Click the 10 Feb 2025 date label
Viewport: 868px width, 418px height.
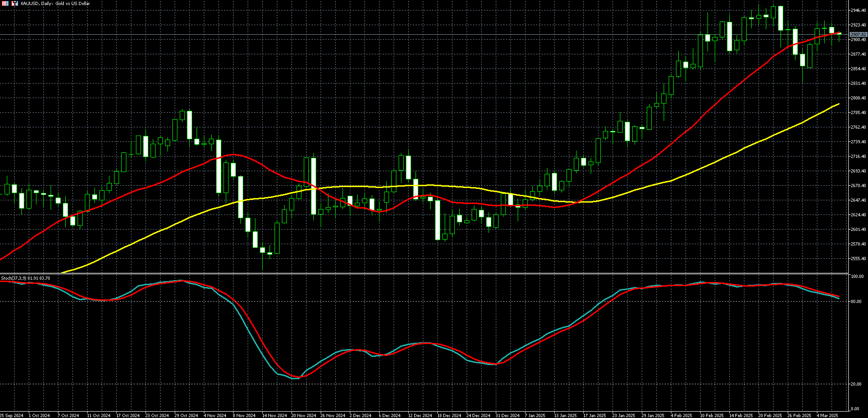pyautogui.click(x=712, y=415)
